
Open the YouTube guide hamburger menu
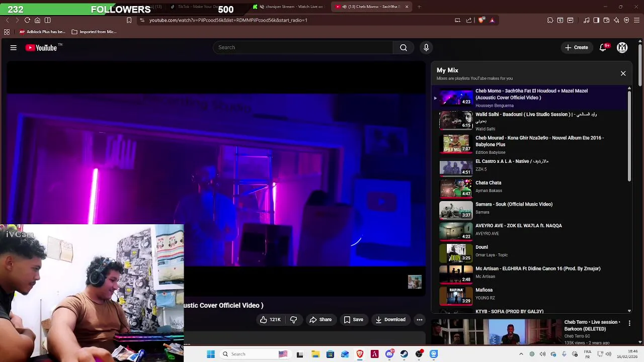pos(14,47)
